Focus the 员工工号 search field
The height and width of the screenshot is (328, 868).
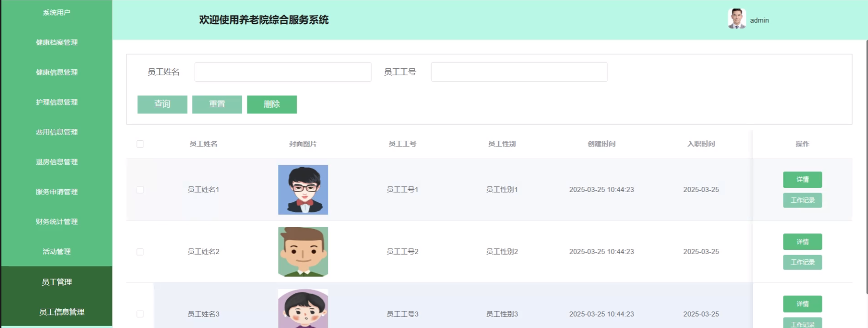(x=519, y=72)
